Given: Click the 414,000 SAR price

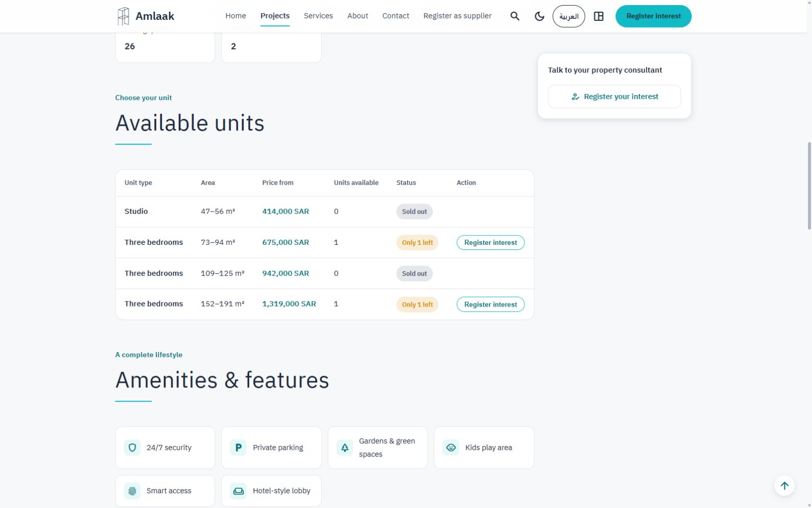Looking at the screenshot, I should [x=285, y=212].
